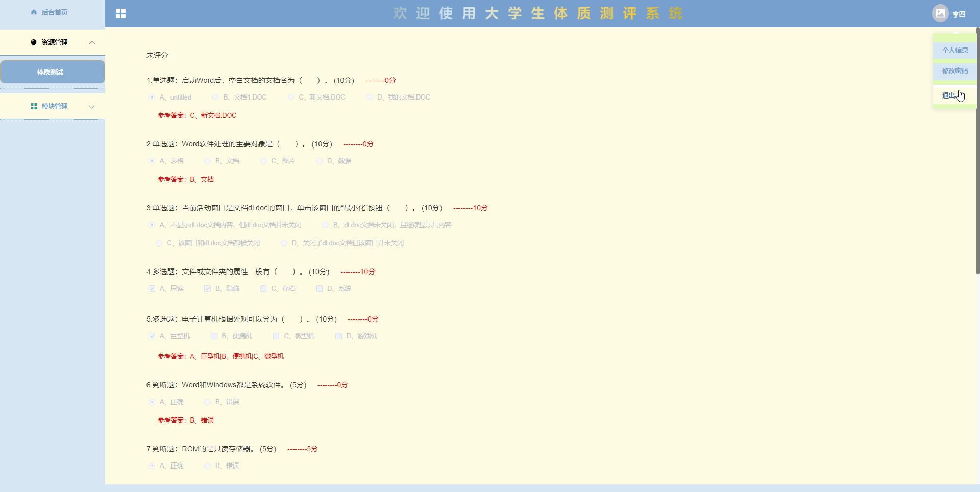
Task: Select radio D、数据 in question 2
Action: pyautogui.click(x=320, y=161)
